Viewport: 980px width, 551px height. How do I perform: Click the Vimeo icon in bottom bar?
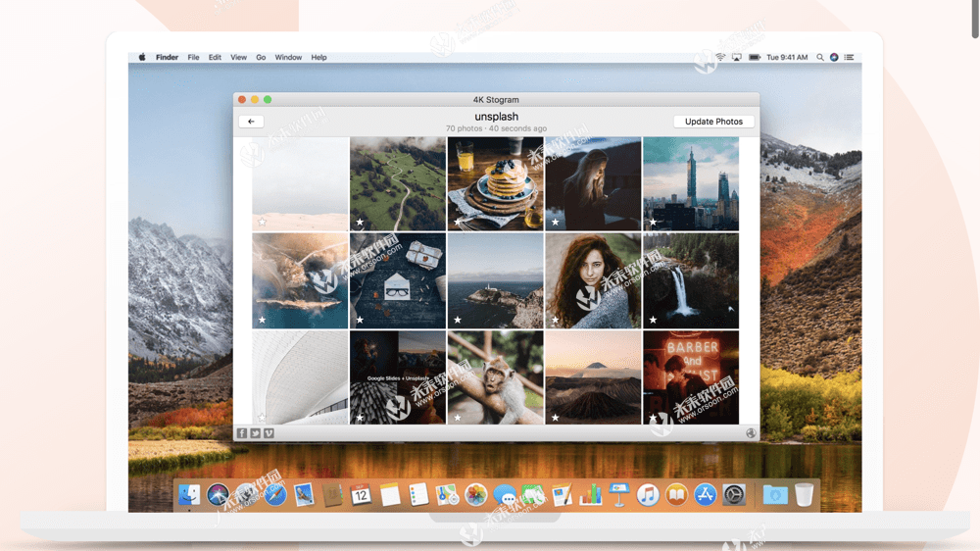(x=269, y=432)
